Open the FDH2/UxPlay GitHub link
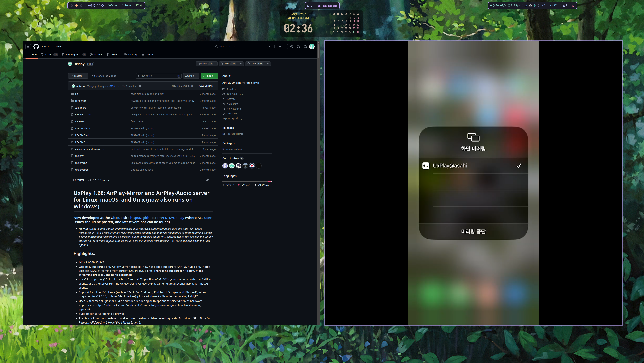 [x=157, y=218]
